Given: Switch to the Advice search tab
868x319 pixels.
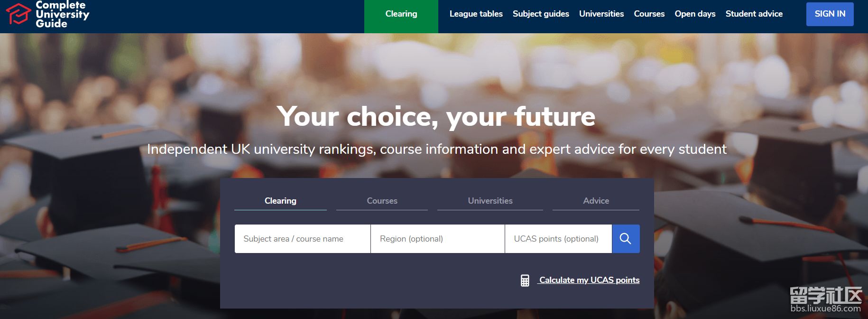Looking at the screenshot, I should pyautogui.click(x=596, y=201).
